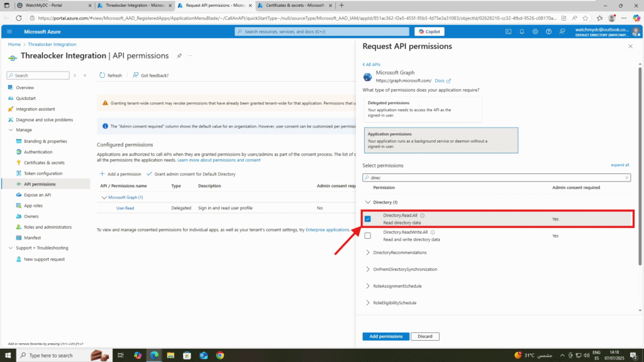Choose Application permissions type
Image resolution: width=644 pixels, height=362 pixels.
[441, 140]
